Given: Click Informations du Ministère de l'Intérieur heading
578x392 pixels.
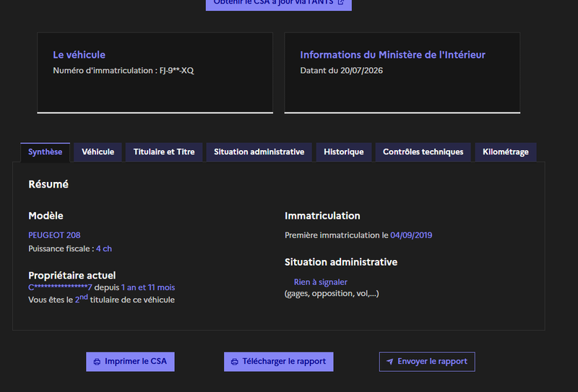Looking at the screenshot, I should click(392, 55).
